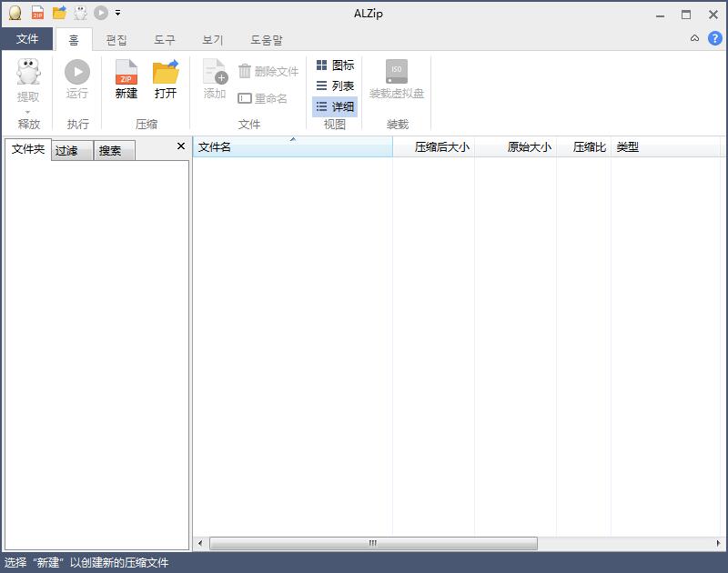Viewport: 728px width, 573px height.
Task: Click the horizontal scrollbar thumb
Action: click(373, 543)
